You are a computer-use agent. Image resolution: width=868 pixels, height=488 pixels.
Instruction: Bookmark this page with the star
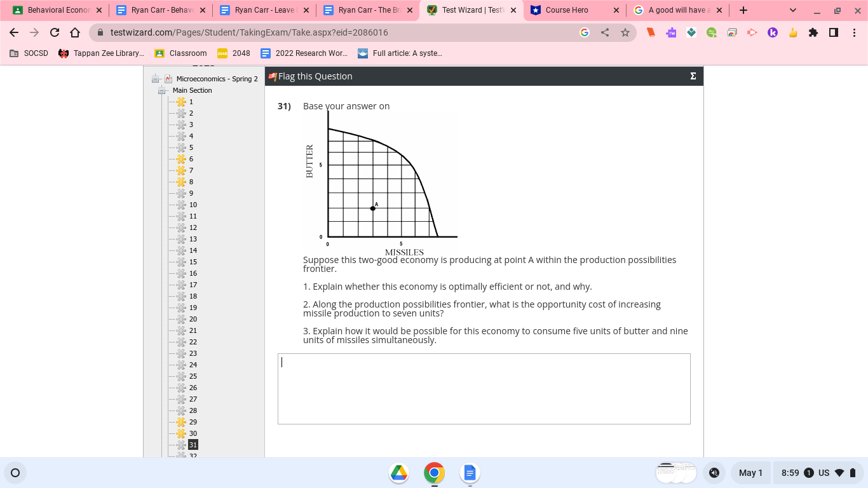click(x=625, y=32)
